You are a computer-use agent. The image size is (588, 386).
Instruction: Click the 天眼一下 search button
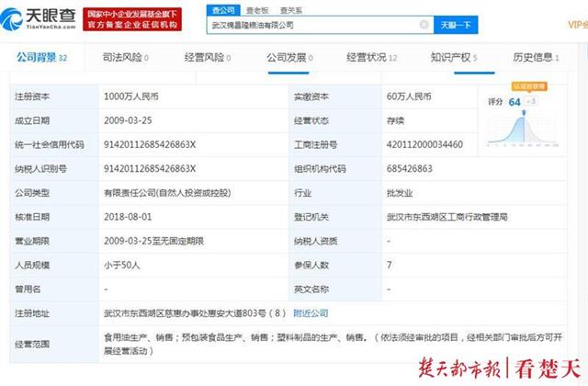(x=456, y=25)
